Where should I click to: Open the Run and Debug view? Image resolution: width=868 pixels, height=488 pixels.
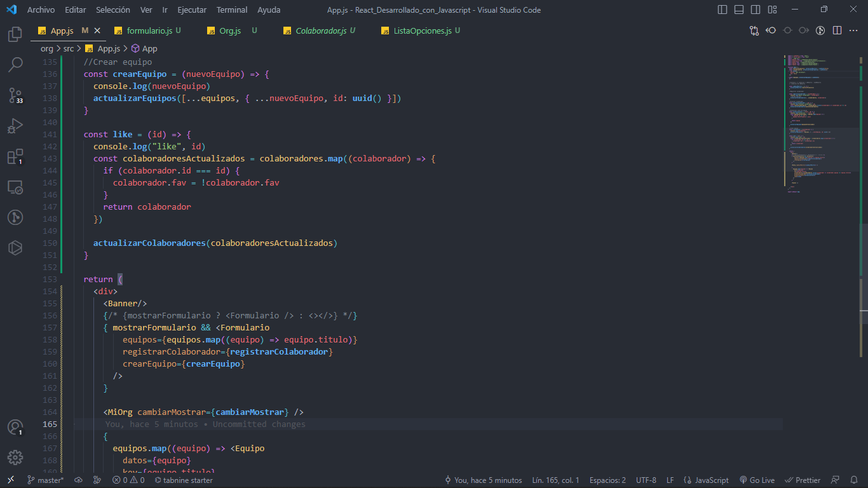coord(15,126)
